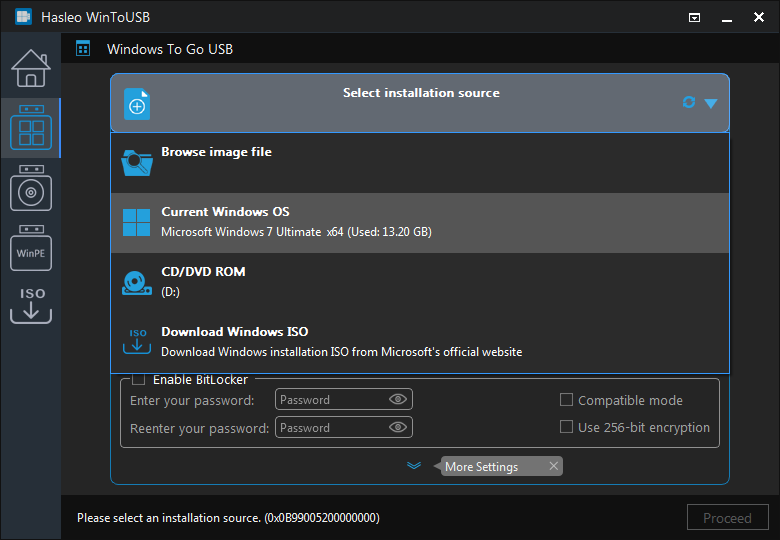Tick Compatible mode checkbox

pos(566,400)
